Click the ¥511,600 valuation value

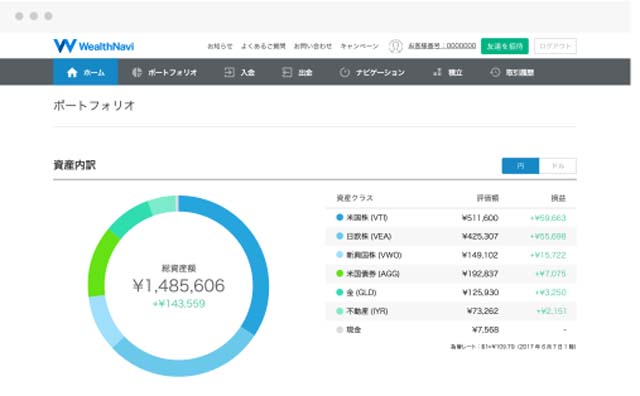480,218
